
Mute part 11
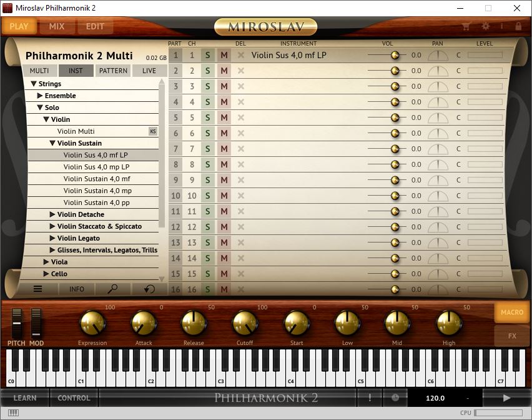click(224, 211)
